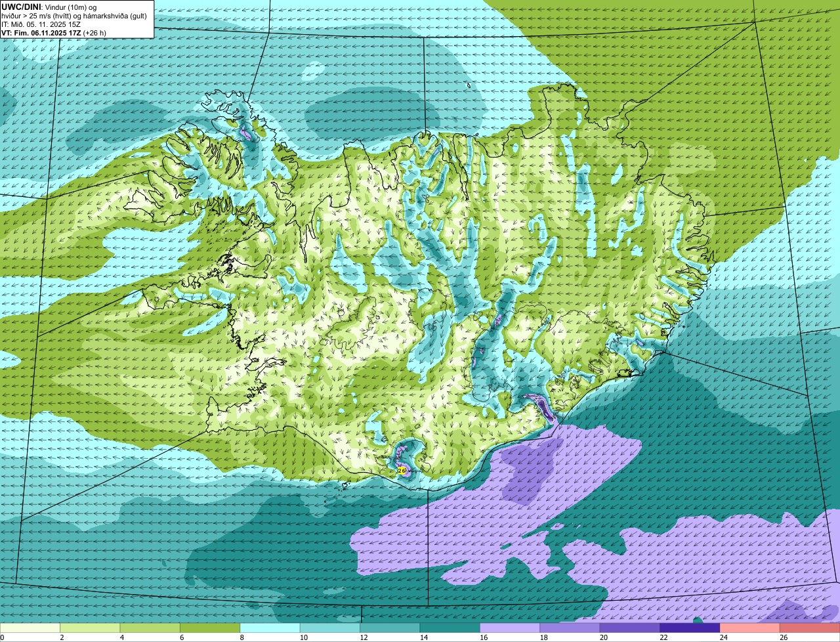Click the dark teal 14–16 m/s legend swatch
Image resolution: width=840 pixels, height=642 pixels.
point(450,628)
